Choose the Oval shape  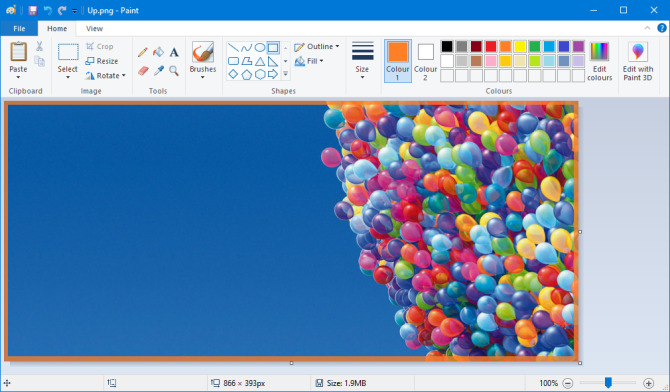click(x=260, y=47)
